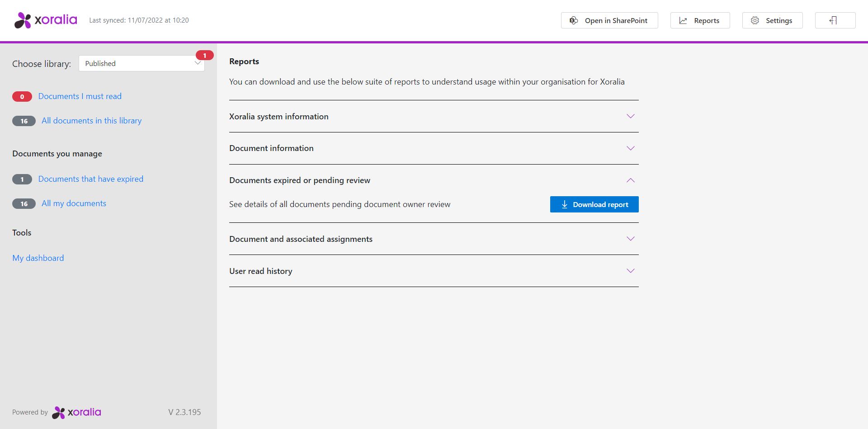Click the Published library value

100,64
